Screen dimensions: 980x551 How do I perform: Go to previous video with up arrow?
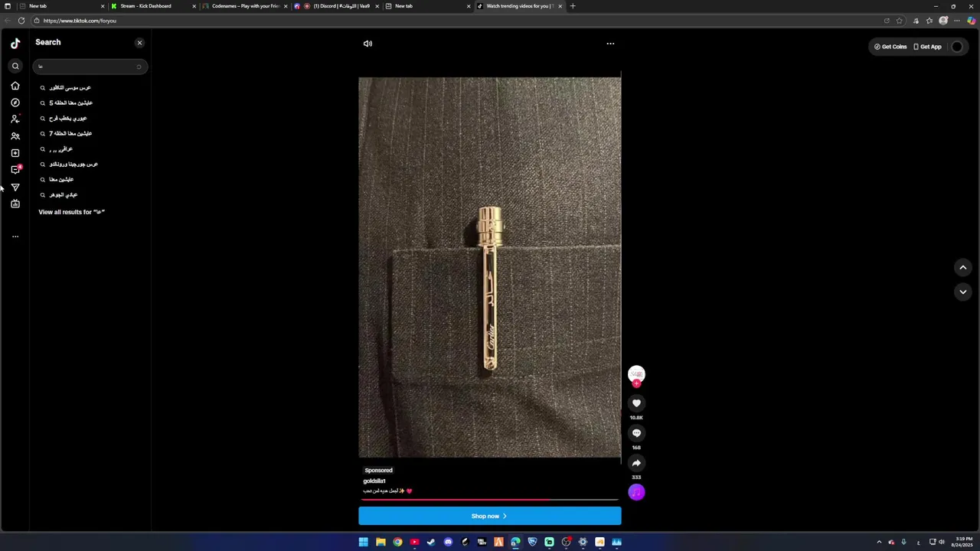(x=963, y=267)
